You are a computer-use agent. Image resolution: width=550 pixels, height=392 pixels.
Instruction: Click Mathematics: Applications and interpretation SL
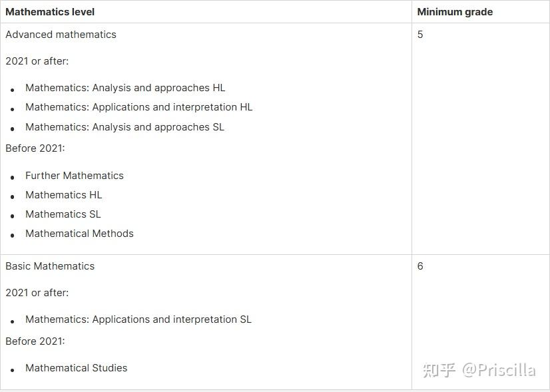[138, 319]
